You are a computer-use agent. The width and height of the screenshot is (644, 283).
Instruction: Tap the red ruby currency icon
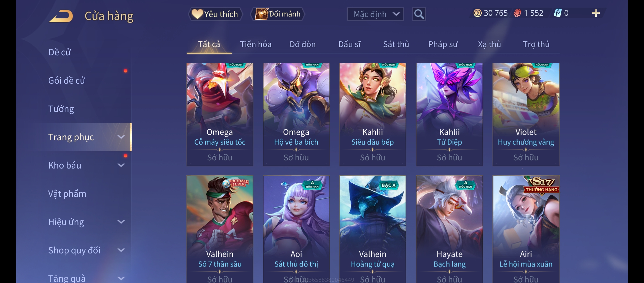click(x=517, y=13)
